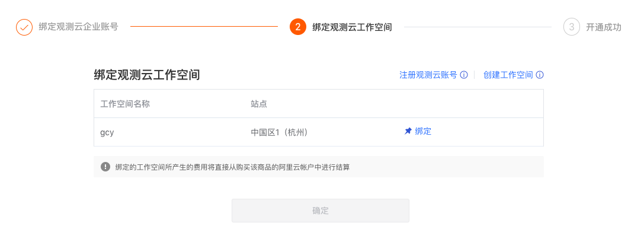Click the 绑定 link for gcy workspace

tap(423, 131)
